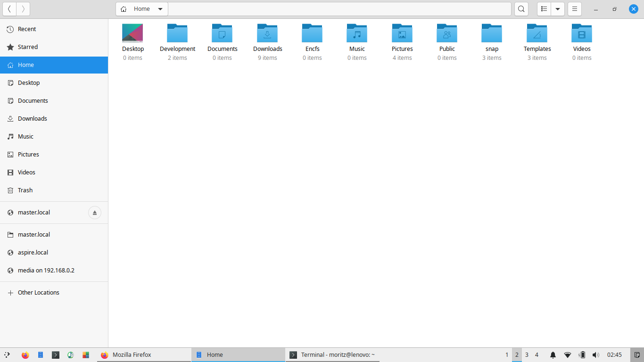
Task: Switch to Terminal taskbar window
Action: click(332, 355)
